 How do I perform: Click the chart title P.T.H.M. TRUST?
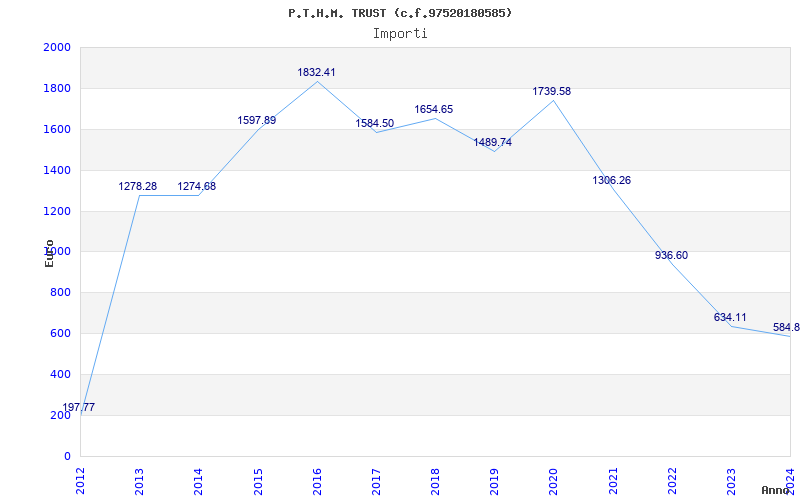point(400,13)
